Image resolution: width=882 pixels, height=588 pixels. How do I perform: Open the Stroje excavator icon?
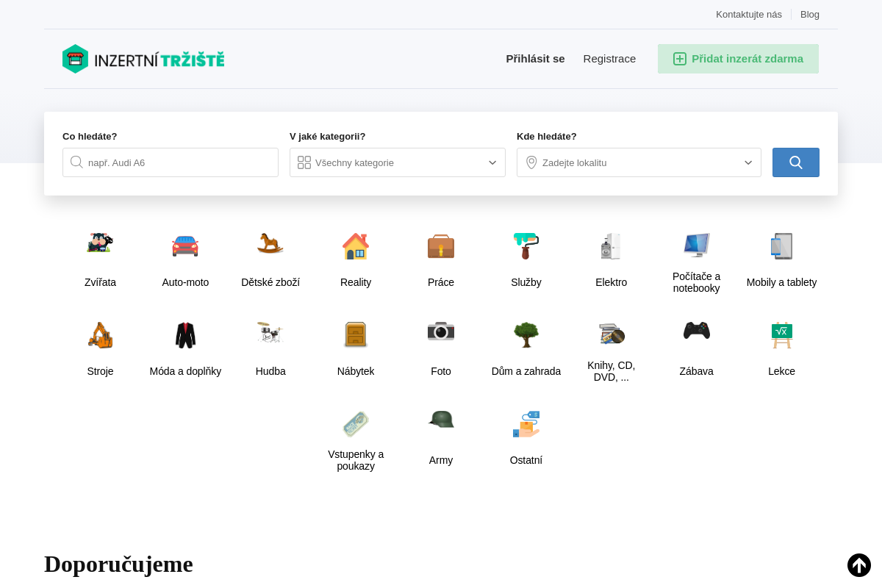pos(100,334)
